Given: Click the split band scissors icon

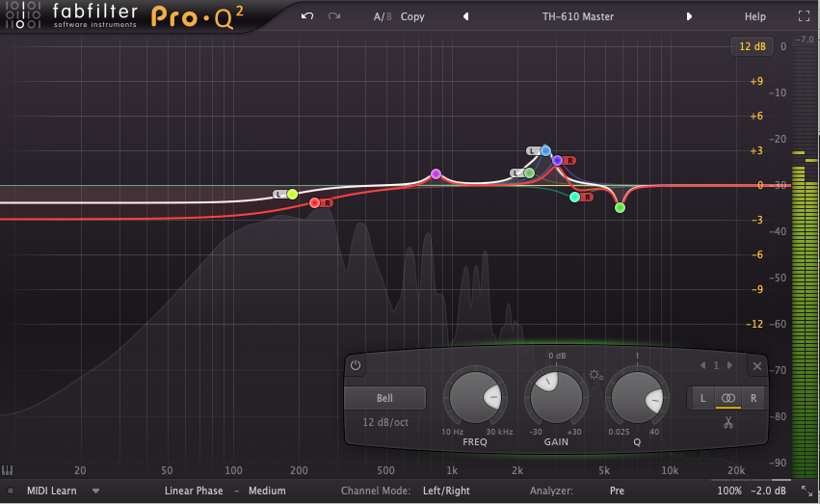Looking at the screenshot, I should (x=728, y=422).
